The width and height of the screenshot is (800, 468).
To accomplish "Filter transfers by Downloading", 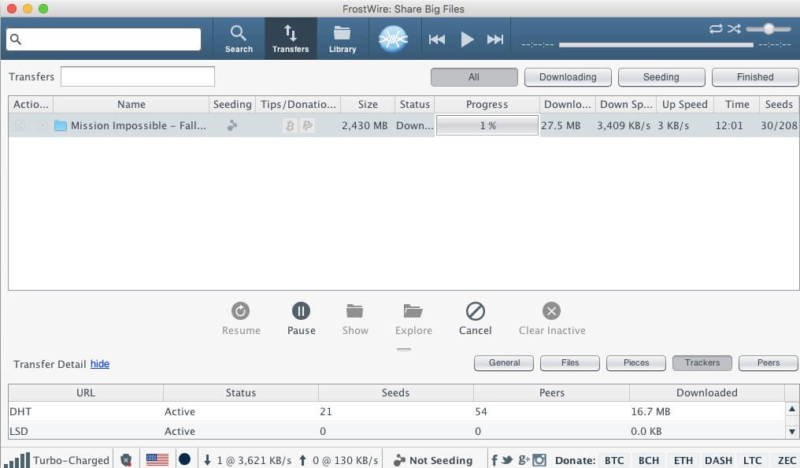I will 567,77.
